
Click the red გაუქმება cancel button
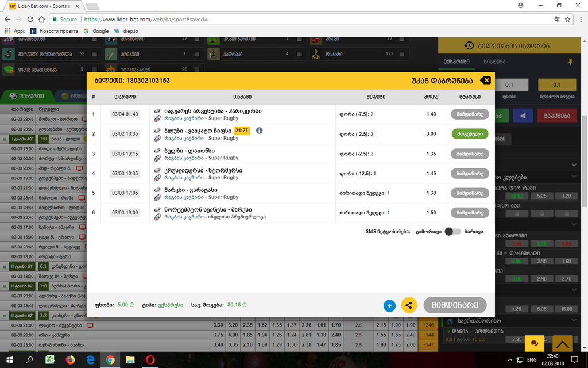pos(556,116)
